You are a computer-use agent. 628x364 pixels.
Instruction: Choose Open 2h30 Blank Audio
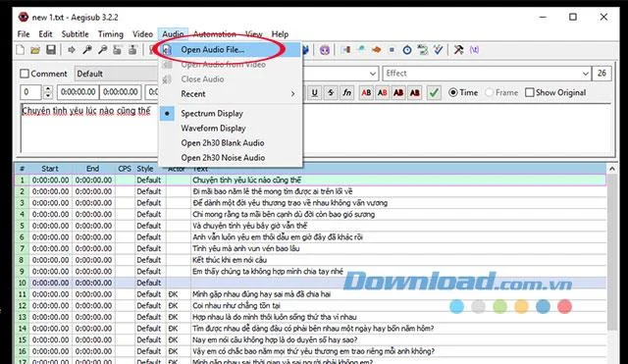pyautogui.click(x=223, y=143)
